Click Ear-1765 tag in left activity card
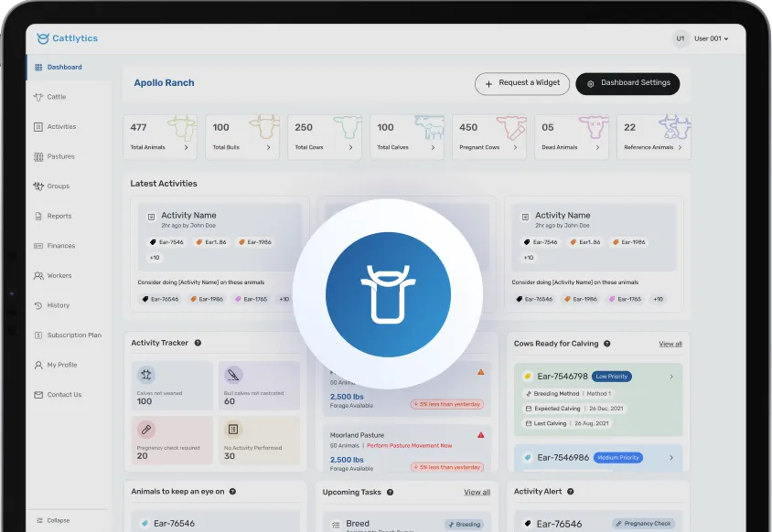The width and height of the screenshot is (772, 532). (252, 299)
